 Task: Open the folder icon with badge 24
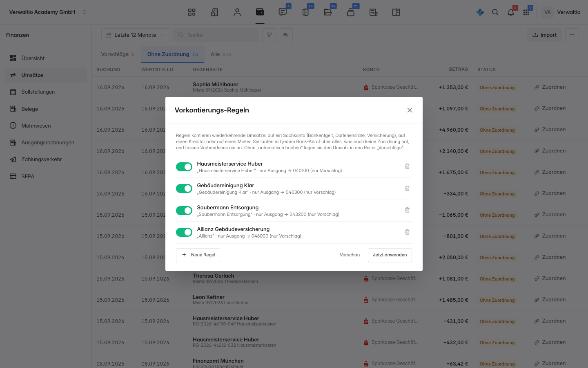pyautogui.click(x=328, y=12)
